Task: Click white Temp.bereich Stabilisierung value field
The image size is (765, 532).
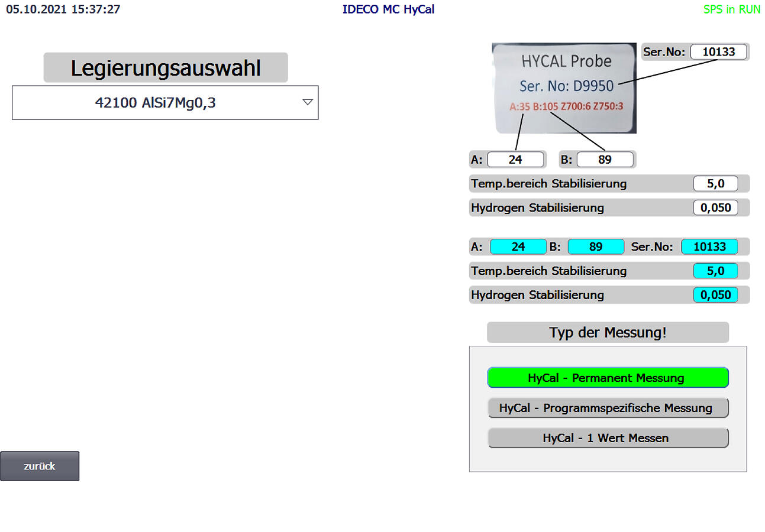Action: [x=715, y=184]
